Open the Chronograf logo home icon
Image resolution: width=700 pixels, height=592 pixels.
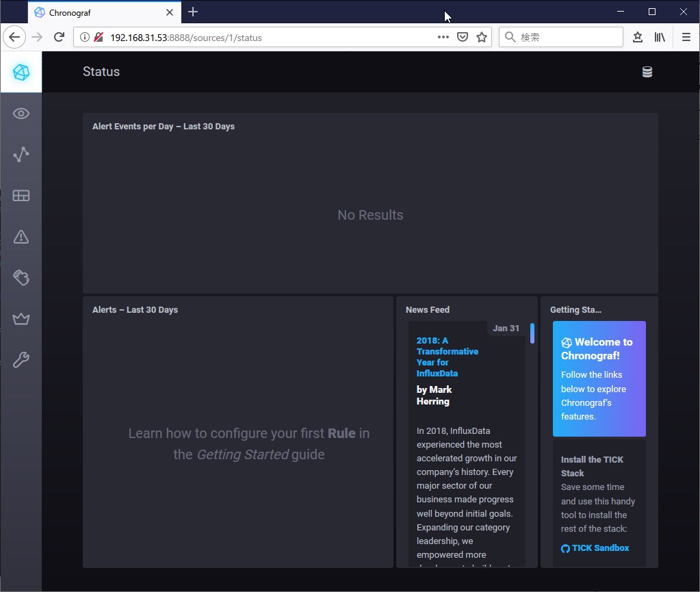21,72
